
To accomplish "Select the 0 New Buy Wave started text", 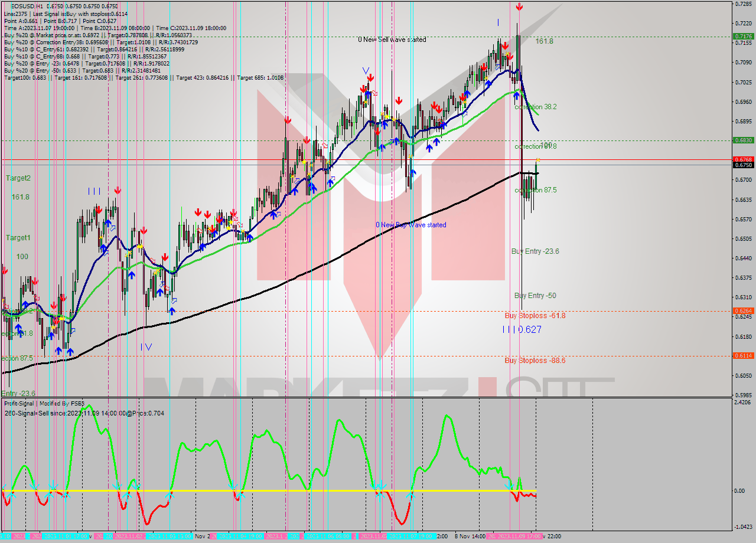I will pos(410,225).
